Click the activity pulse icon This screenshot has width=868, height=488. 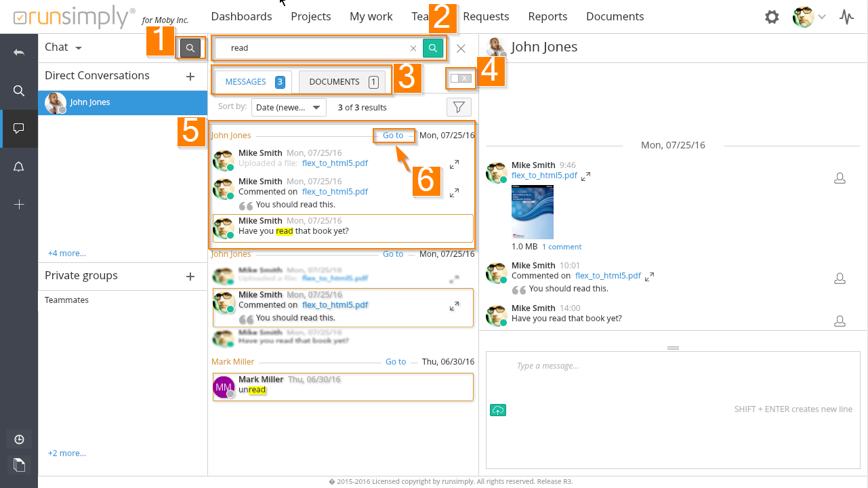[x=846, y=17]
